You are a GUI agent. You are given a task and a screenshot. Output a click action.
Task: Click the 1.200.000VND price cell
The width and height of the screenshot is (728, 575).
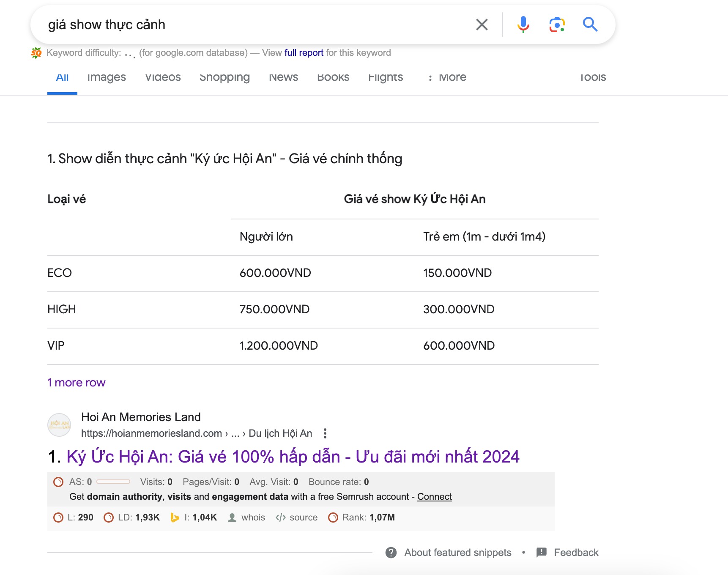coord(279,346)
